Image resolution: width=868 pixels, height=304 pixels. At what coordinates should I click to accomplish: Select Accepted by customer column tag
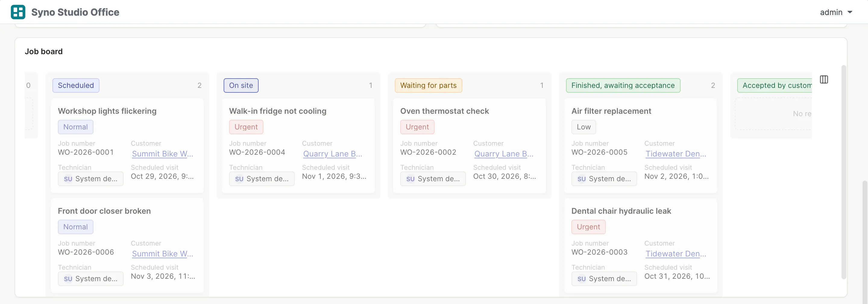point(774,85)
